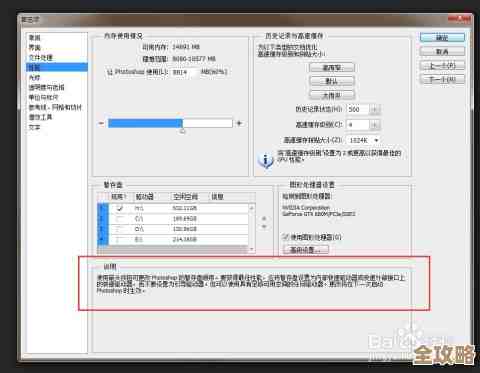Open the 高速缓存级别 value arrow
Screen dimensions: 480x373
375,125
